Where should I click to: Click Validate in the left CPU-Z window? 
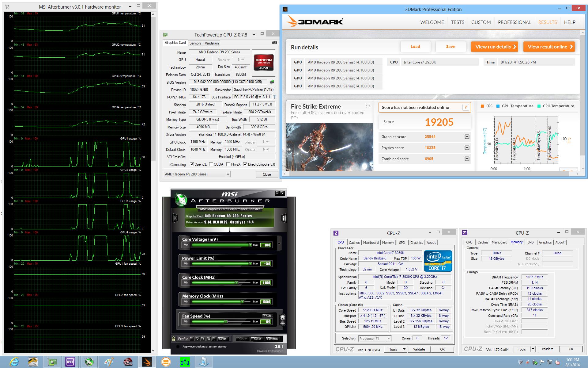point(419,349)
